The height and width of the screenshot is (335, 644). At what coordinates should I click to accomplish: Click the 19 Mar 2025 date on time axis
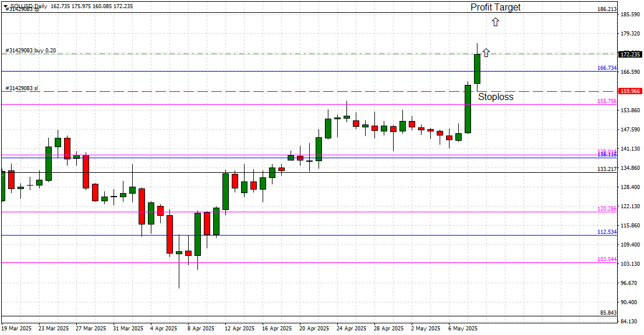point(17,329)
